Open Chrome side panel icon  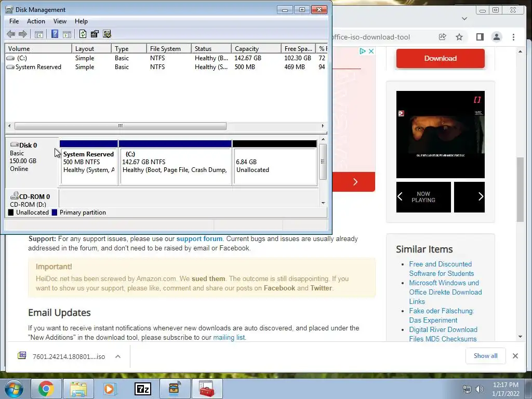pyautogui.click(x=480, y=37)
